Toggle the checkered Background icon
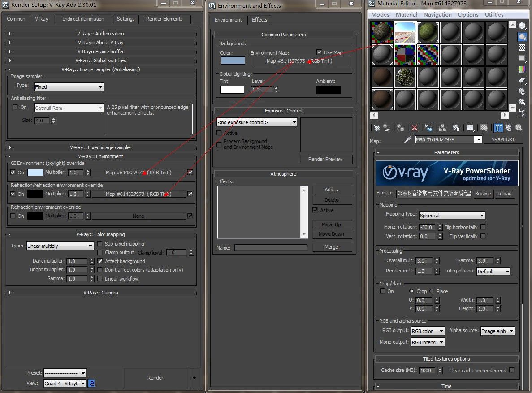Viewport: 532px width, 393px height. click(x=523, y=48)
